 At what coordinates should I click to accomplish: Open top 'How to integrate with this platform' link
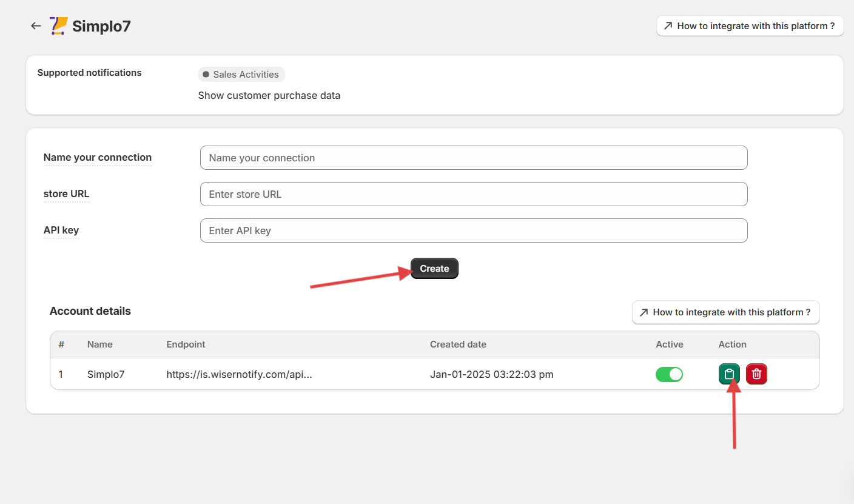pyautogui.click(x=750, y=26)
